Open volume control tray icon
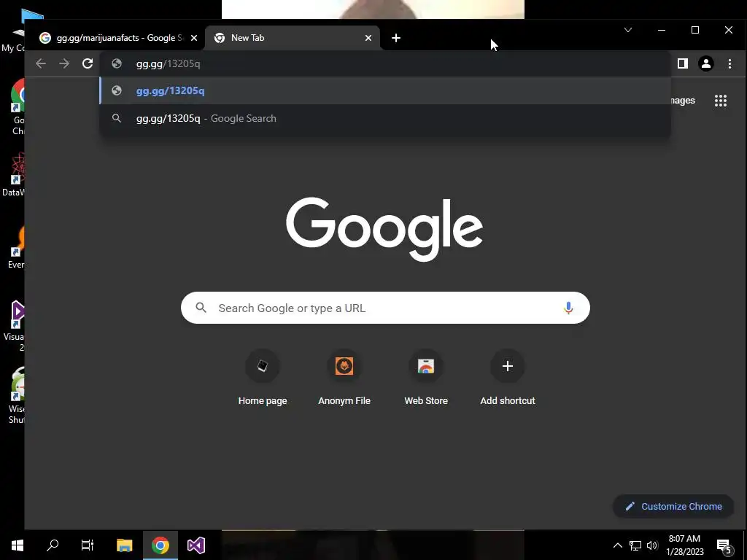The width and height of the screenshot is (747, 560). coord(652,545)
